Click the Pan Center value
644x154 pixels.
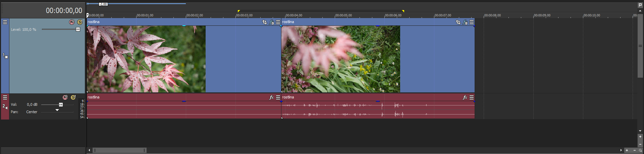(32, 112)
